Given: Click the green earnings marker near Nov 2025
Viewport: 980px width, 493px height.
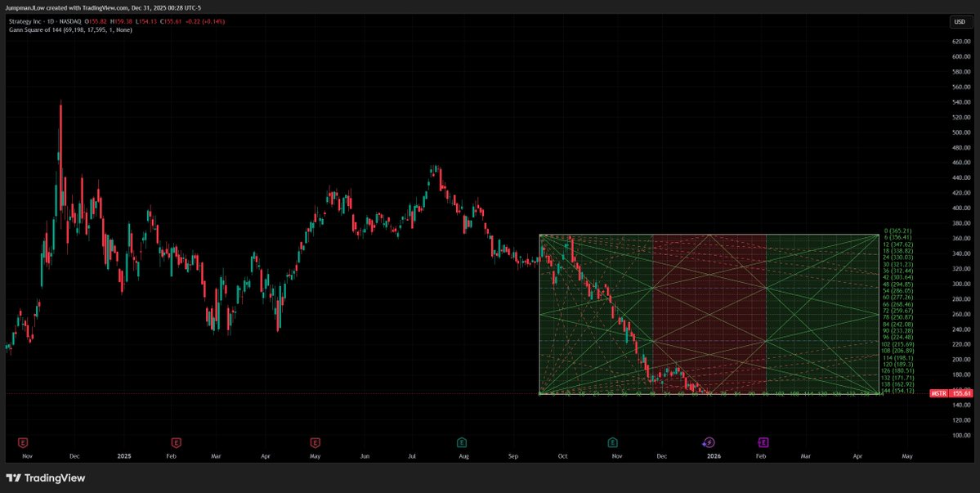Looking at the screenshot, I should click(x=613, y=442).
